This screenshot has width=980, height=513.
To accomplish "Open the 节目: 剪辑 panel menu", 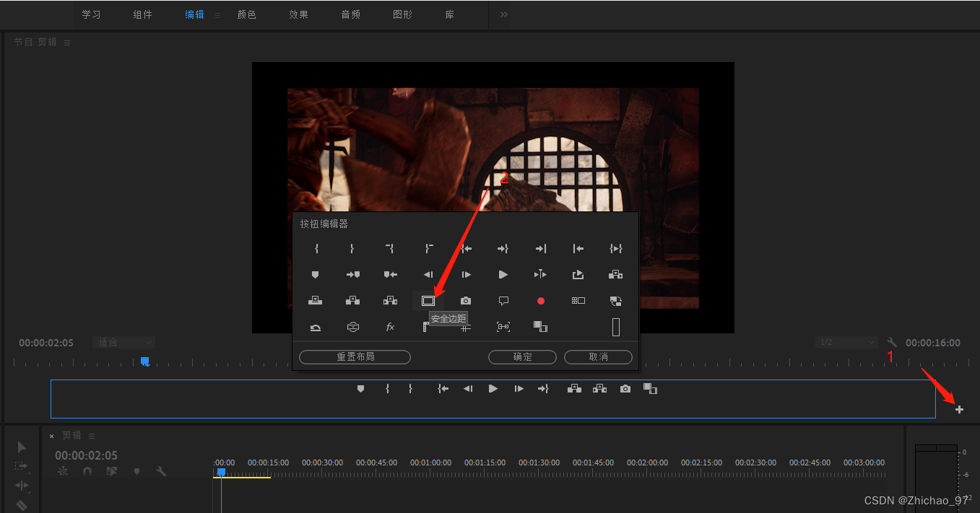I will (67, 43).
